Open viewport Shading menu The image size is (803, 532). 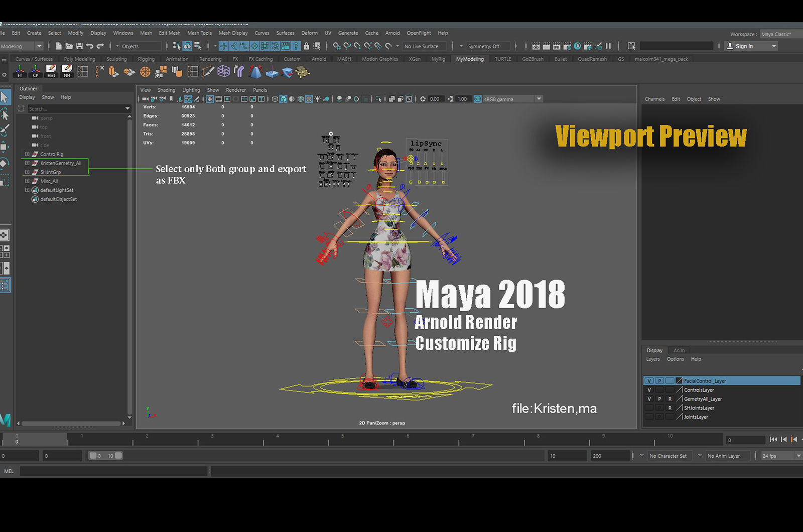(166, 90)
